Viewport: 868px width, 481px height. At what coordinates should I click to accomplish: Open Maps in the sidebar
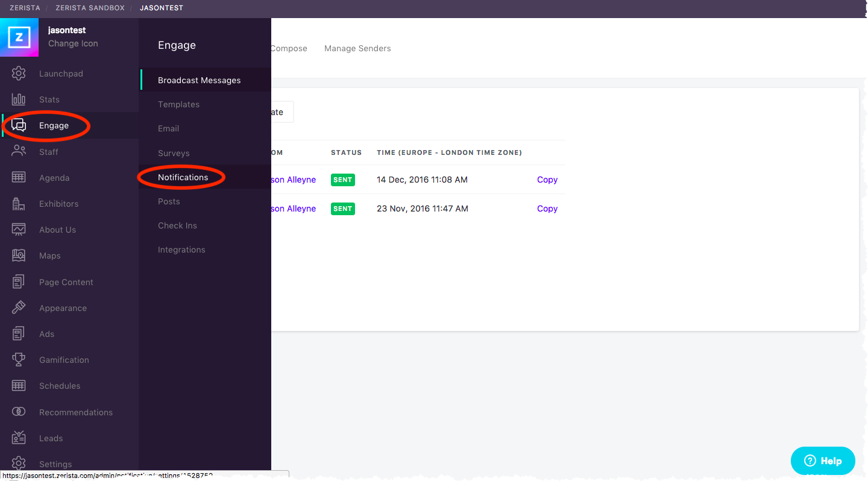tap(50, 256)
